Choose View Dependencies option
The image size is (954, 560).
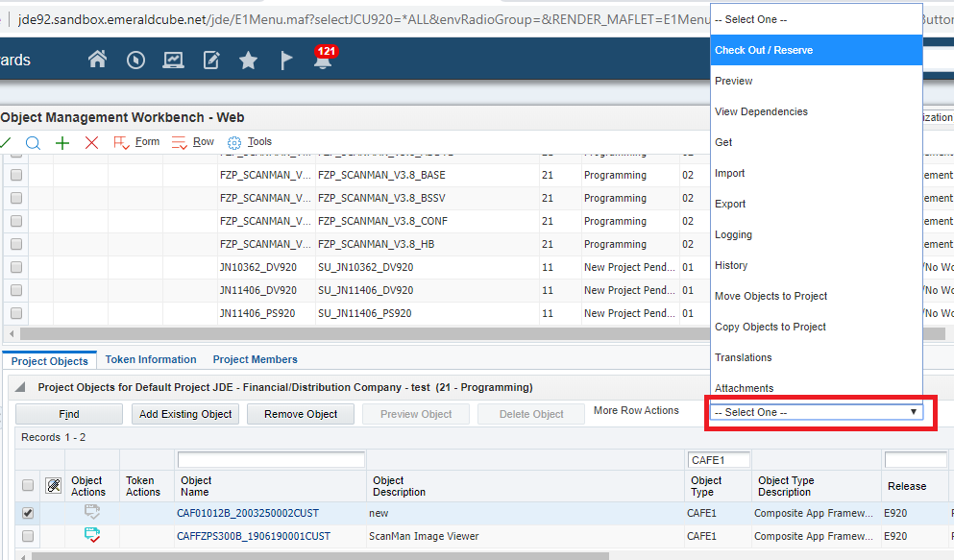click(x=817, y=111)
